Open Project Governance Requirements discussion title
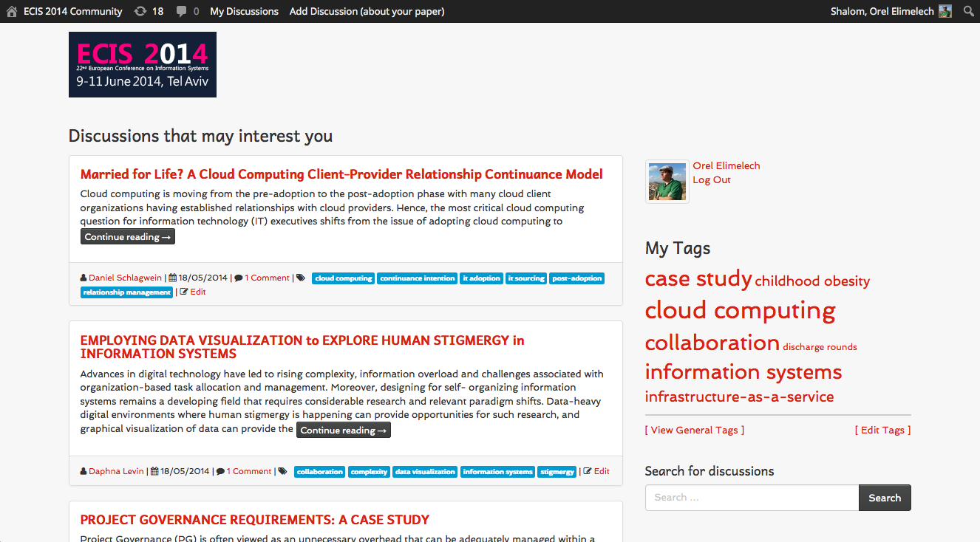 point(255,520)
